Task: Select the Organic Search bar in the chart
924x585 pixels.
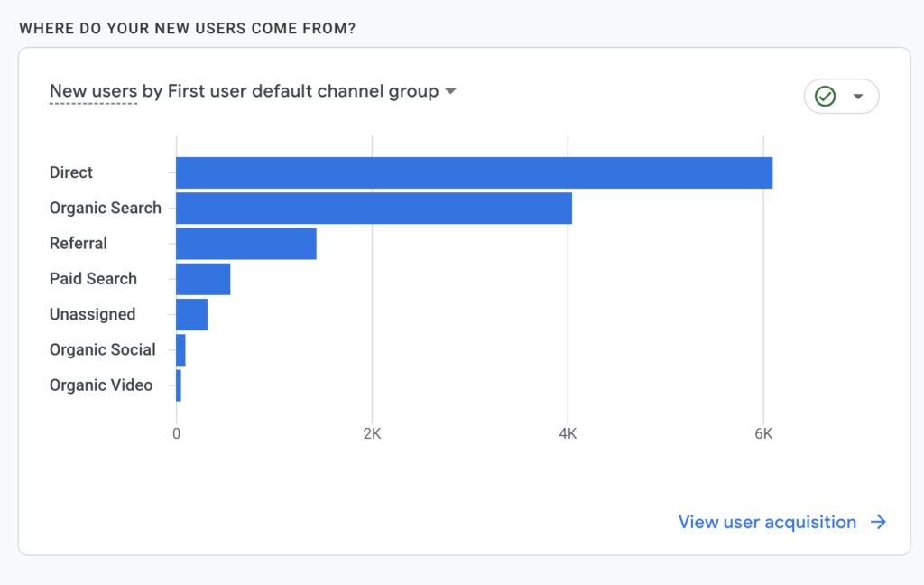Action: point(370,207)
